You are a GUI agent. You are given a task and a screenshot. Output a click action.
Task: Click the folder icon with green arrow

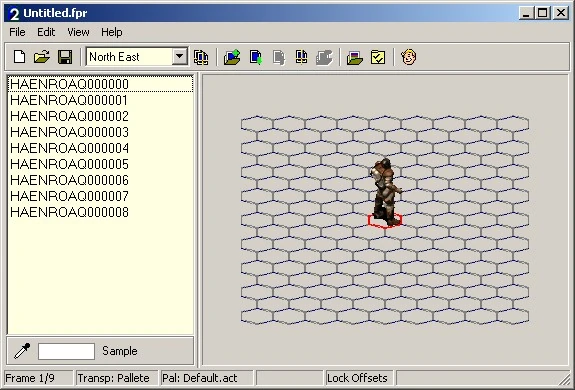[x=232, y=57]
